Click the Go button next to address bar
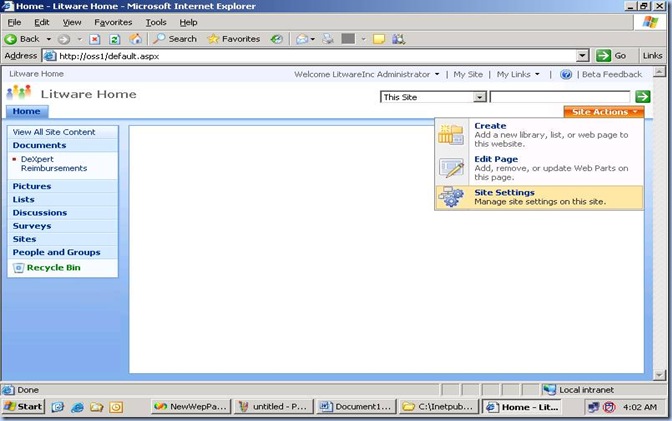This screenshot has width=672, height=421. (x=612, y=55)
